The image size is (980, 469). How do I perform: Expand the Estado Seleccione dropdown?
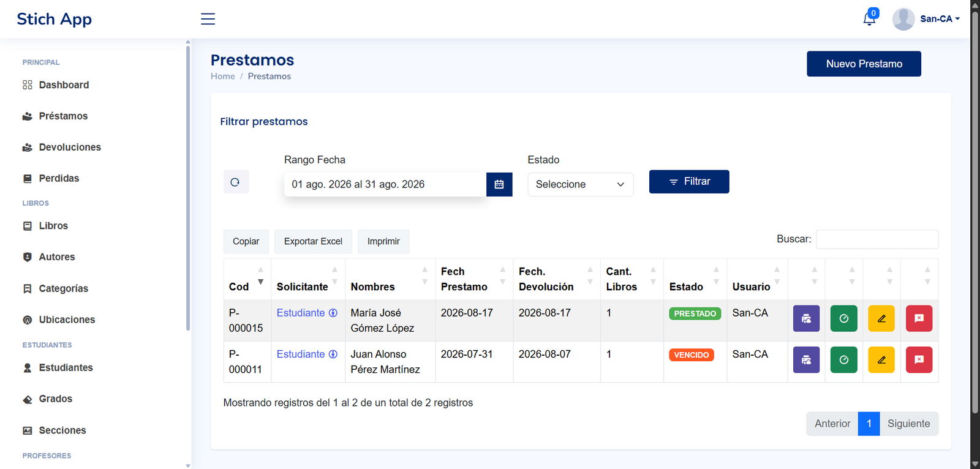coord(581,184)
